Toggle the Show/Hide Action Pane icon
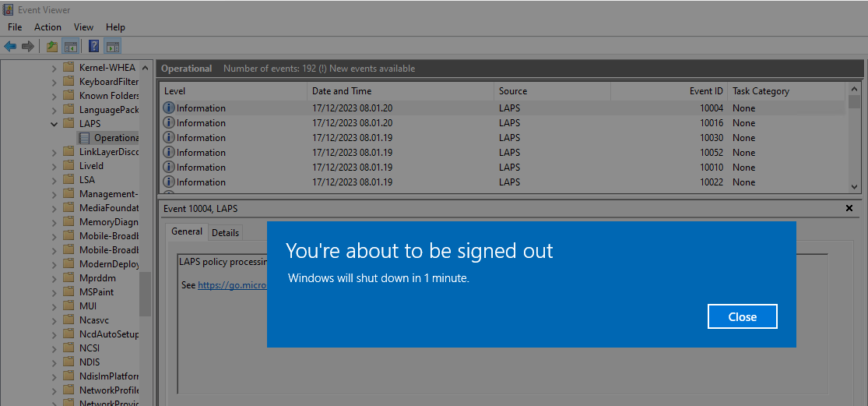Viewport: 868px width, 406px height. [112, 47]
